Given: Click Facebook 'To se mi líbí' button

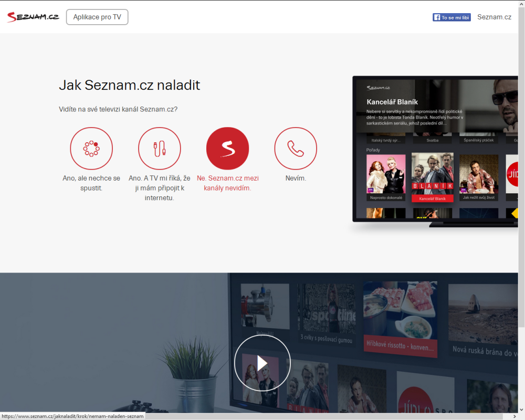Looking at the screenshot, I should [x=451, y=17].
